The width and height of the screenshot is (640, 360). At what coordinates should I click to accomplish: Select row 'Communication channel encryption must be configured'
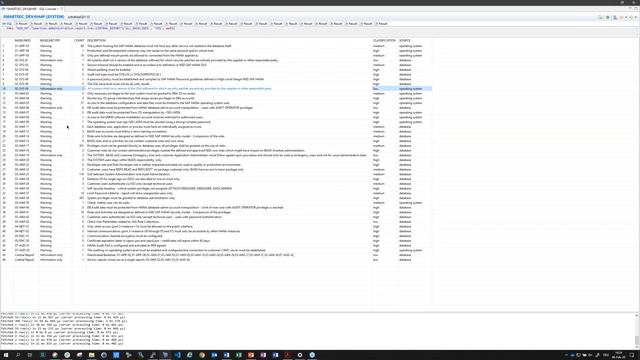pos(216,236)
